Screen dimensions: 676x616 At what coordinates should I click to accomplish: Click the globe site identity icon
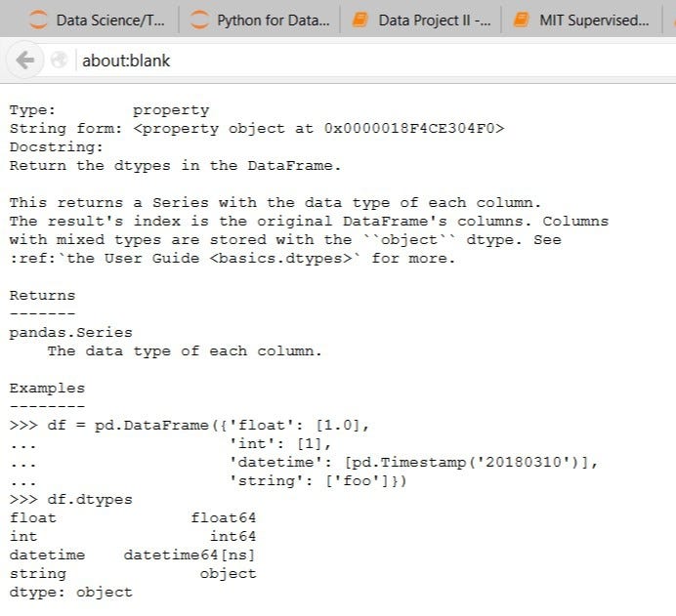point(60,61)
